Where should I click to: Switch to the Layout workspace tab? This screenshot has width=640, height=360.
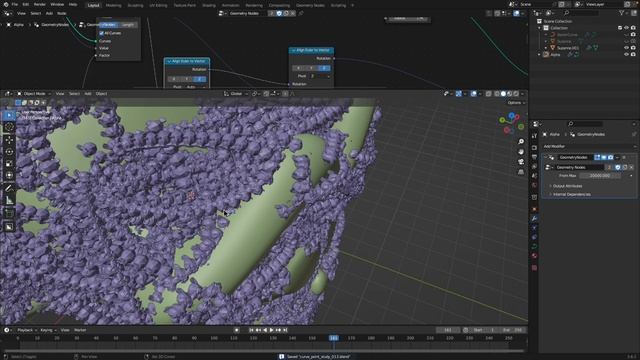coord(93,5)
